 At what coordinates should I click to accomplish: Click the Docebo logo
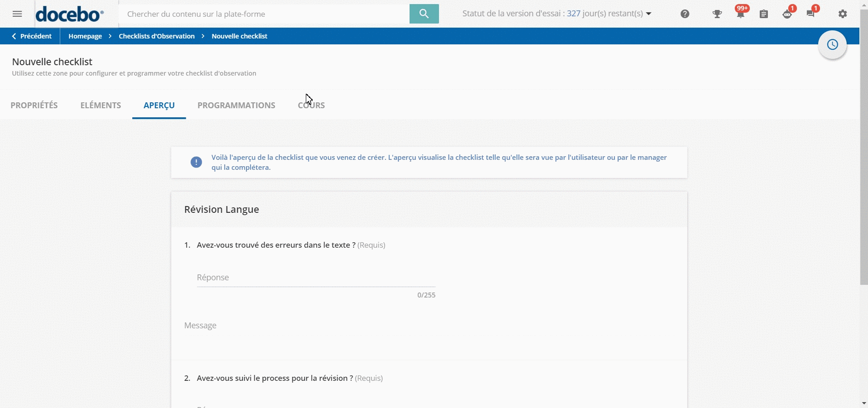(x=69, y=14)
